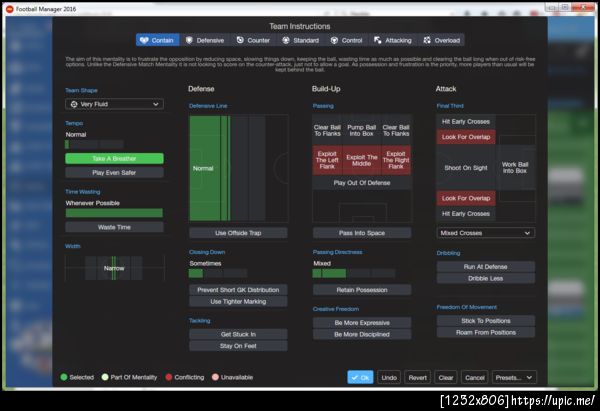Toggle Retain Possession
The width and height of the screenshot is (600, 411).
click(x=362, y=290)
